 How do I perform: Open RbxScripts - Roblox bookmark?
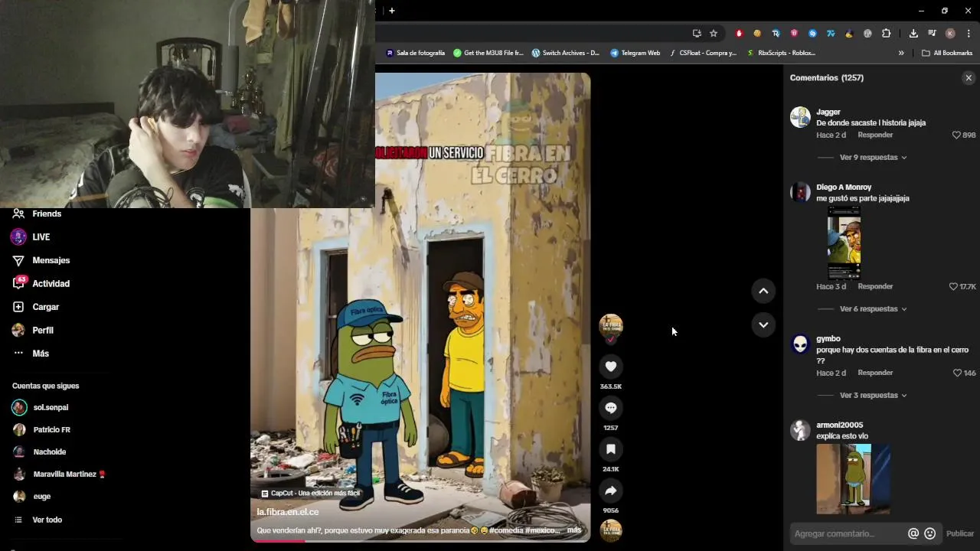point(781,54)
